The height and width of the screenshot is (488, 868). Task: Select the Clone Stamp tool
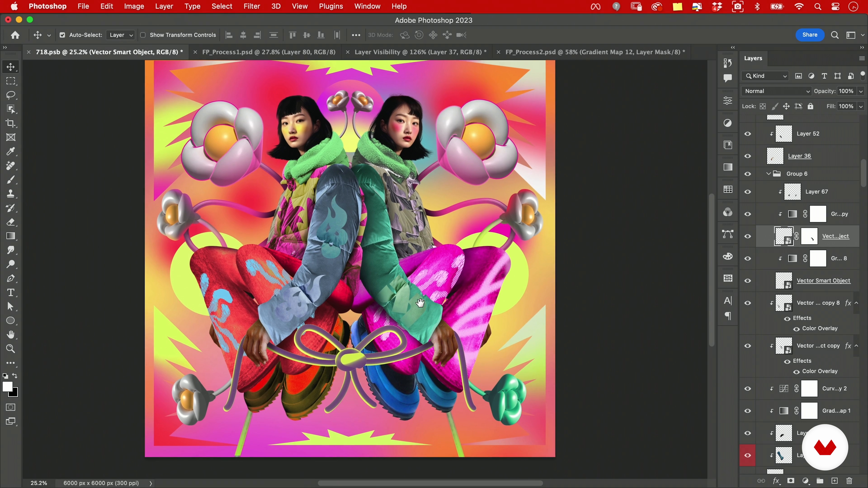pos(11,194)
